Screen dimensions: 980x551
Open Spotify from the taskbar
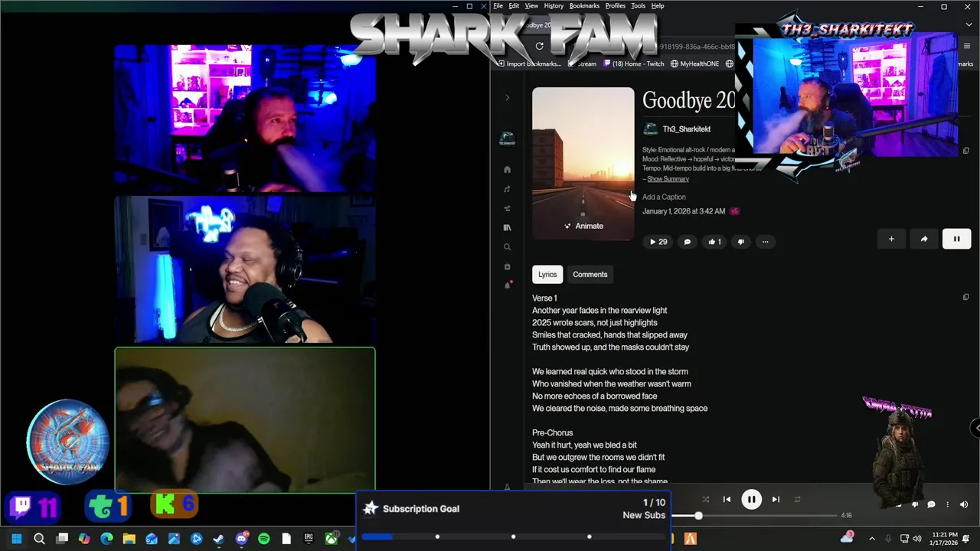264,540
